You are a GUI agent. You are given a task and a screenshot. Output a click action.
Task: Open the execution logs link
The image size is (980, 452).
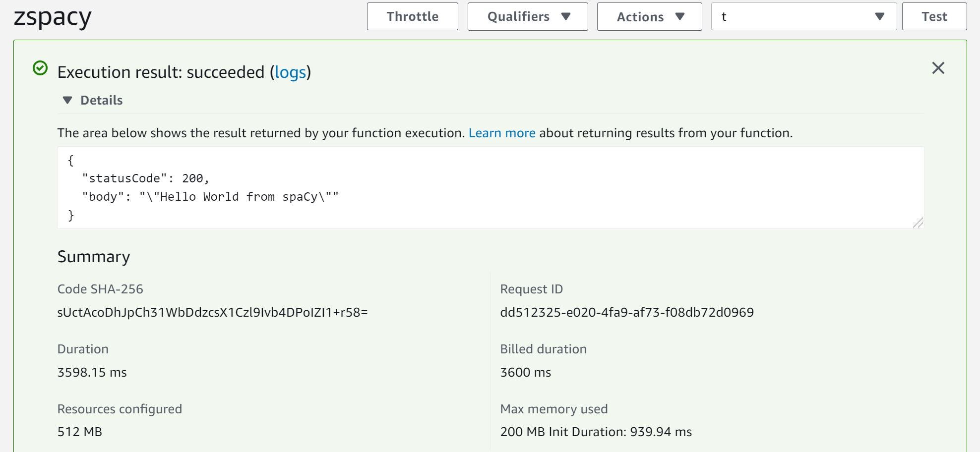pyautogui.click(x=290, y=72)
